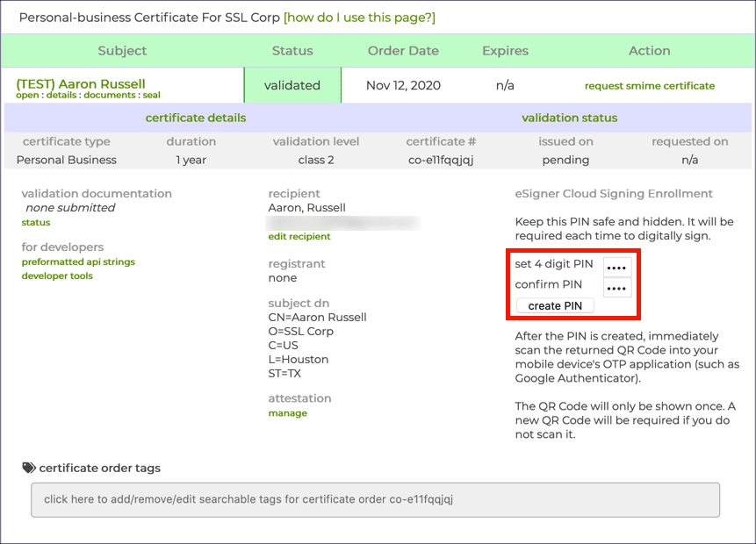
Task: Focus the 'confirm PIN' field
Action: pyautogui.click(x=616, y=286)
